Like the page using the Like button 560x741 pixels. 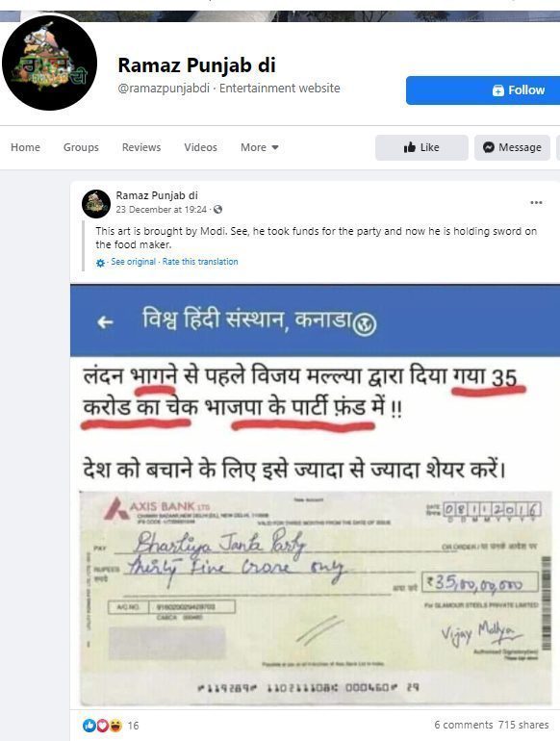tap(421, 147)
